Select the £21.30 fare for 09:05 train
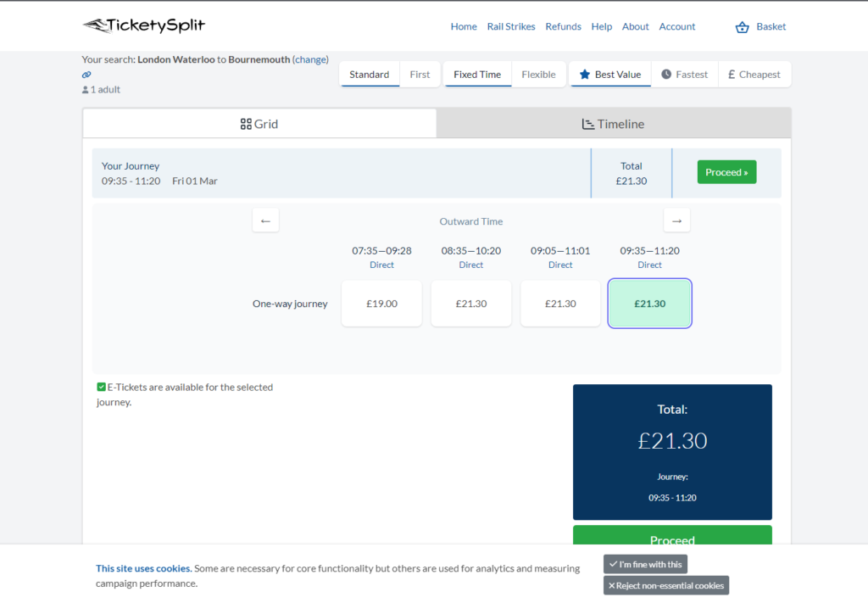The image size is (868, 603). tap(560, 304)
